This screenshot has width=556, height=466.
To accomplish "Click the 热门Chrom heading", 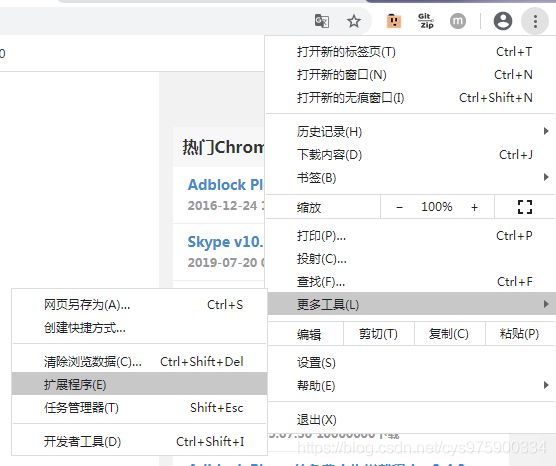I will 223,147.
